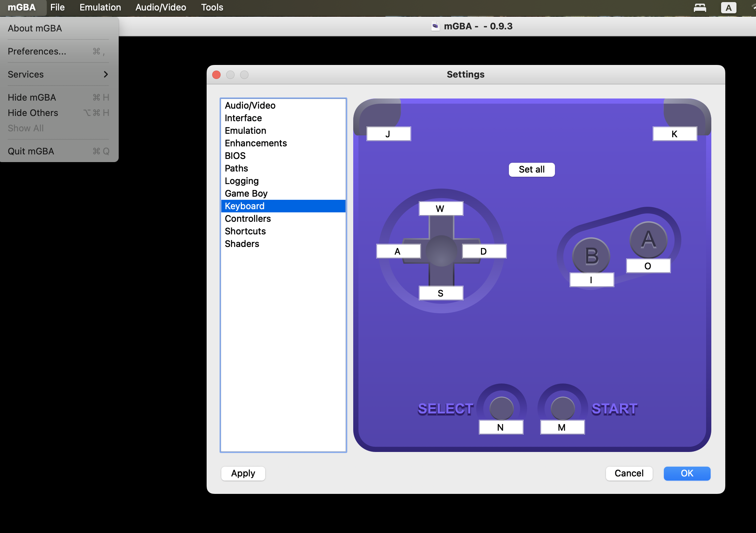
Task: Click the left shoulder key field J
Action: point(388,134)
